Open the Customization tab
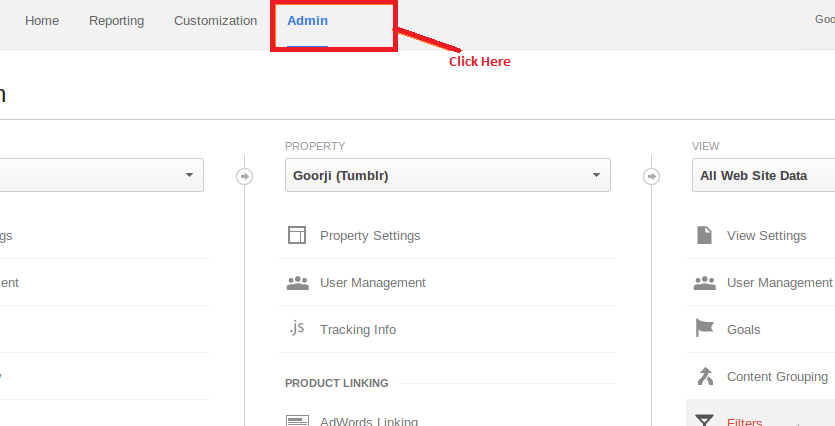835x426 pixels. 215,21
